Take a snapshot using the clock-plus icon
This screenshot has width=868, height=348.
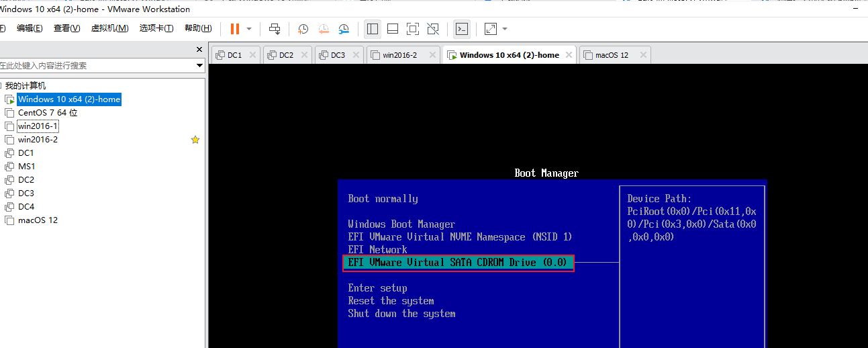303,29
